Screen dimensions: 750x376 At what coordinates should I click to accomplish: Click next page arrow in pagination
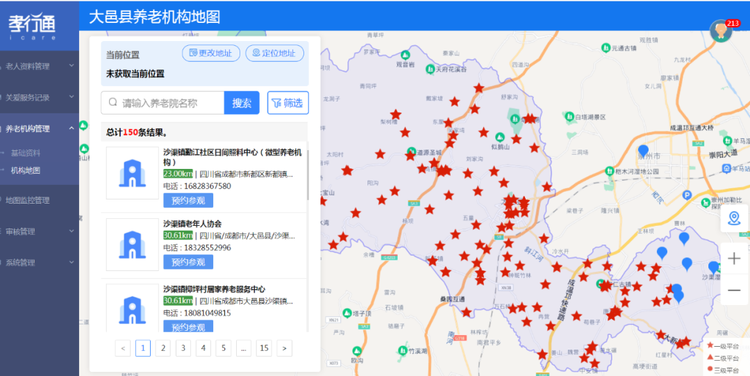coord(284,348)
